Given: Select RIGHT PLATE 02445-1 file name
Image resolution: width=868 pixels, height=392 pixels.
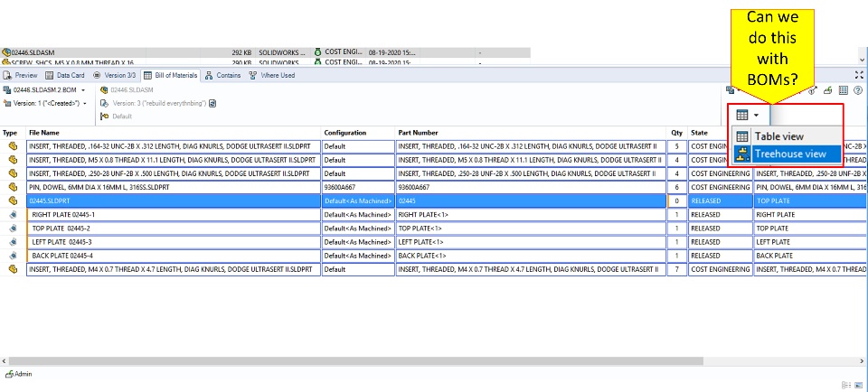Looking at the screenshot, I should [x=174, y=215].
